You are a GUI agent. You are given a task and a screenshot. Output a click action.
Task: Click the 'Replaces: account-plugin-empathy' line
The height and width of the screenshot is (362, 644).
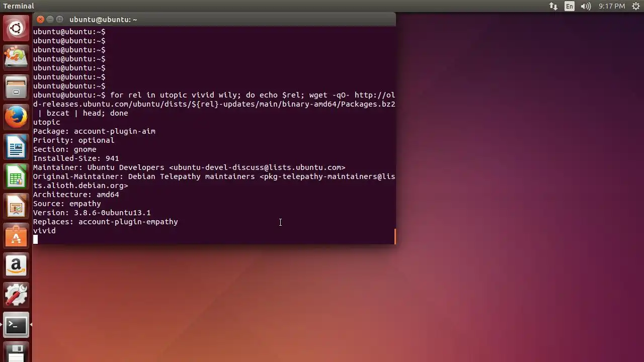pyautogui.click(x=105, y=222)
